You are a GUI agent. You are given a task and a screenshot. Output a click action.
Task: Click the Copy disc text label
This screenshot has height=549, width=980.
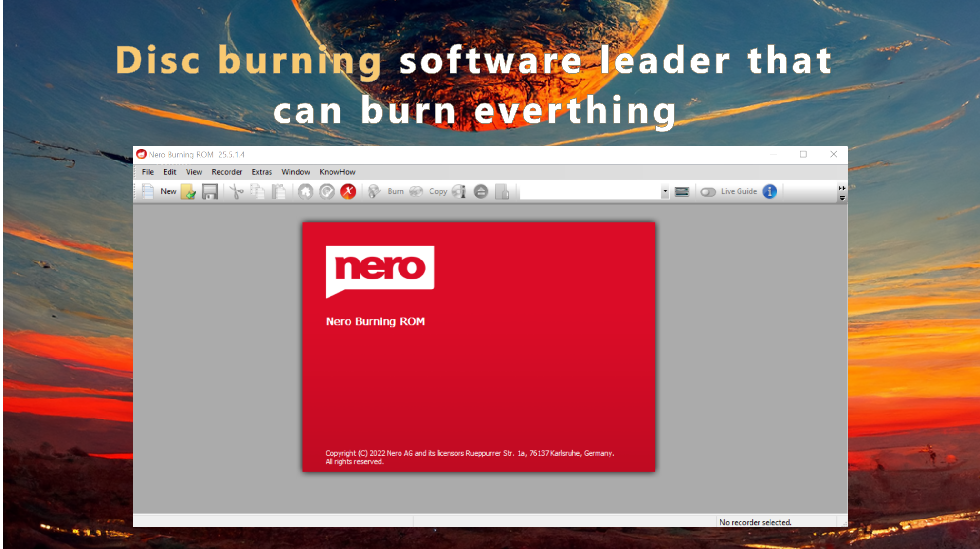438,191
